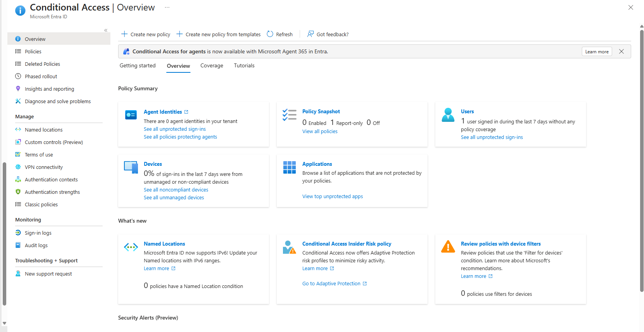Open the Terms of use icon
This screenshot has width=644, height=332.
(x=18, y=155)
